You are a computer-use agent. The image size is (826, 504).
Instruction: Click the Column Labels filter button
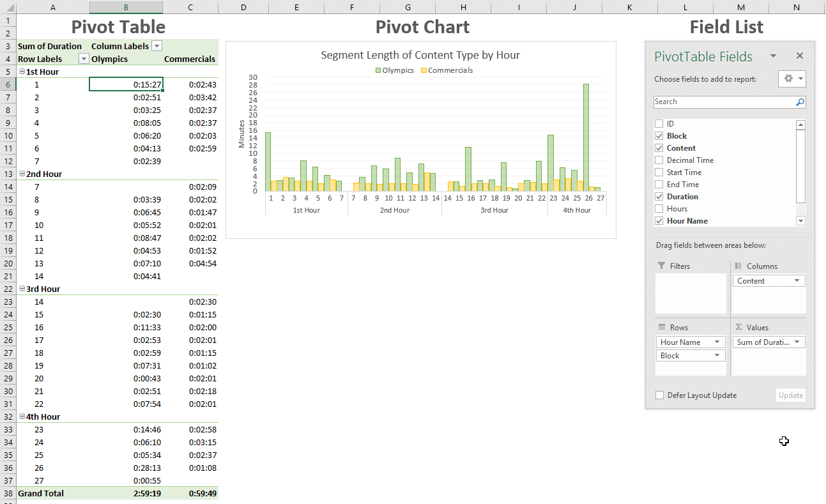tap(157, 46)
